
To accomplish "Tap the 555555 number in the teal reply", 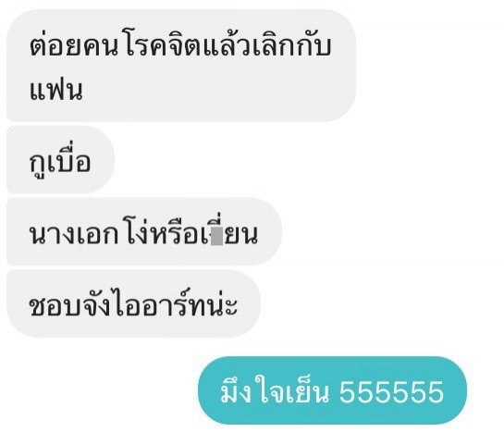I will [391, 392].
